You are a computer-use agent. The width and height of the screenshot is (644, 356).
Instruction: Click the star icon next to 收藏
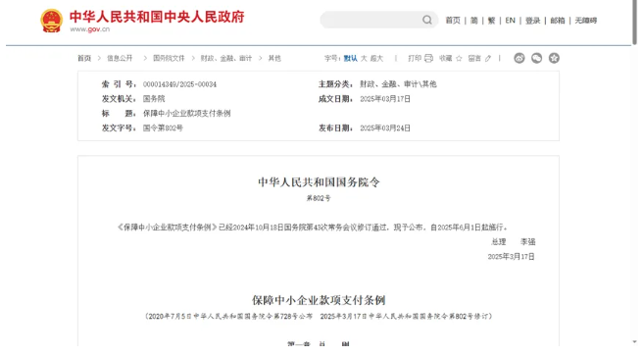(459, 59)
